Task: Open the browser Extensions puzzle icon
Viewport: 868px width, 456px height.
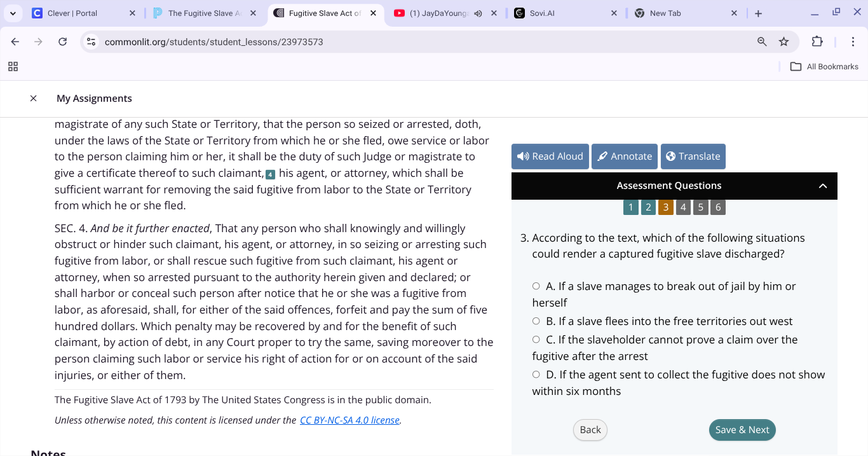Action: point(817,41)
